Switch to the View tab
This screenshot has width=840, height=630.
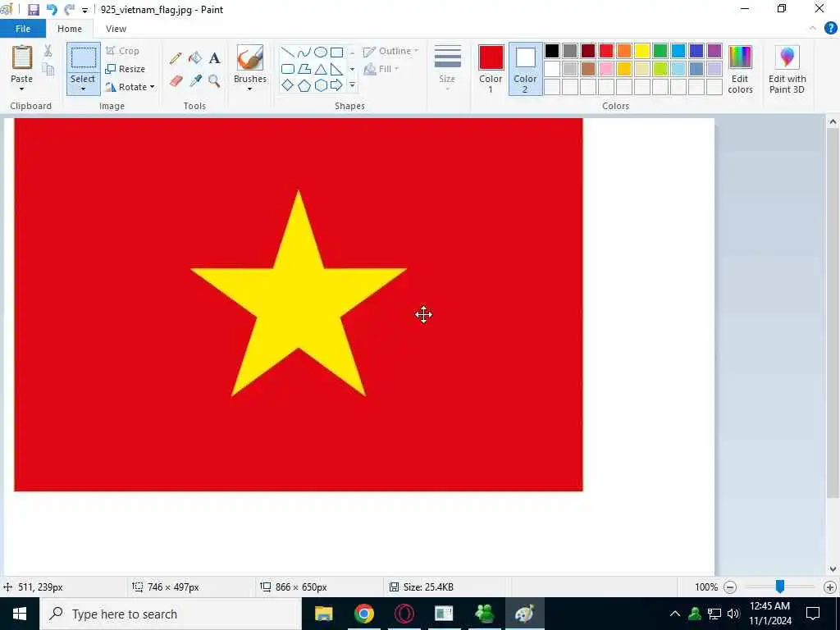pos(116,29)
